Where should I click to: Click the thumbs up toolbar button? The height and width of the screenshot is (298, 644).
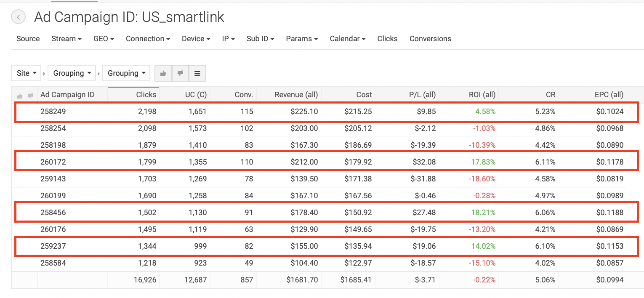pos(163,73)
